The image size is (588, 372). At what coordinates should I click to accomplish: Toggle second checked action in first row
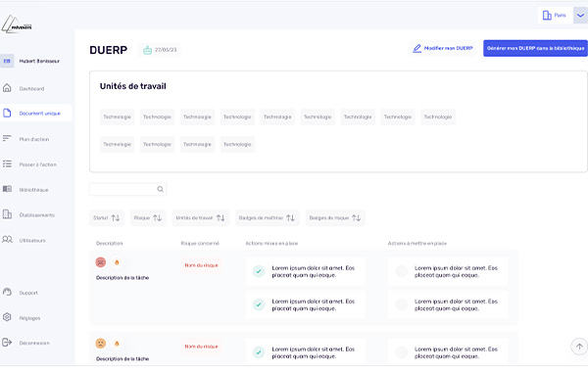coord(259,304)
